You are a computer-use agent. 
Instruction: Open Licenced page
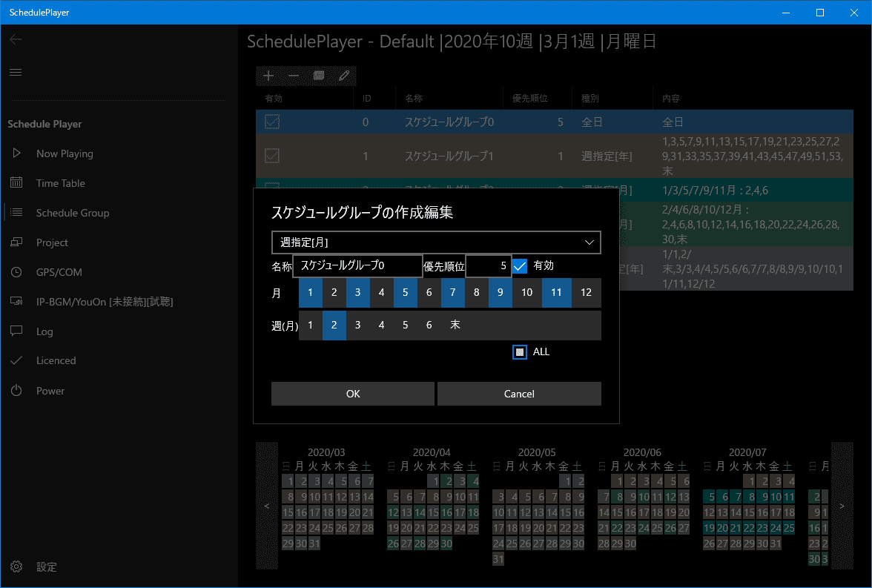(56, 361)
